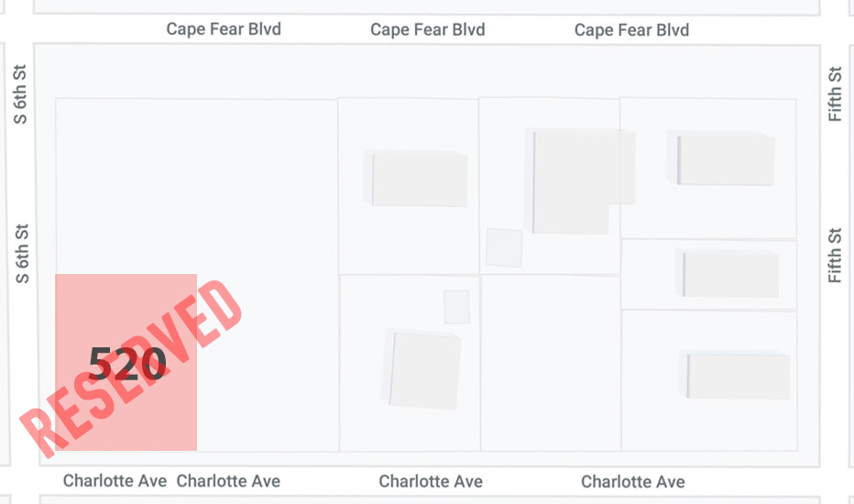The width and height of the screenshot is (854, 504).
Task: Click the rightmost Charlotte Ave label
Action: (633, 482)
